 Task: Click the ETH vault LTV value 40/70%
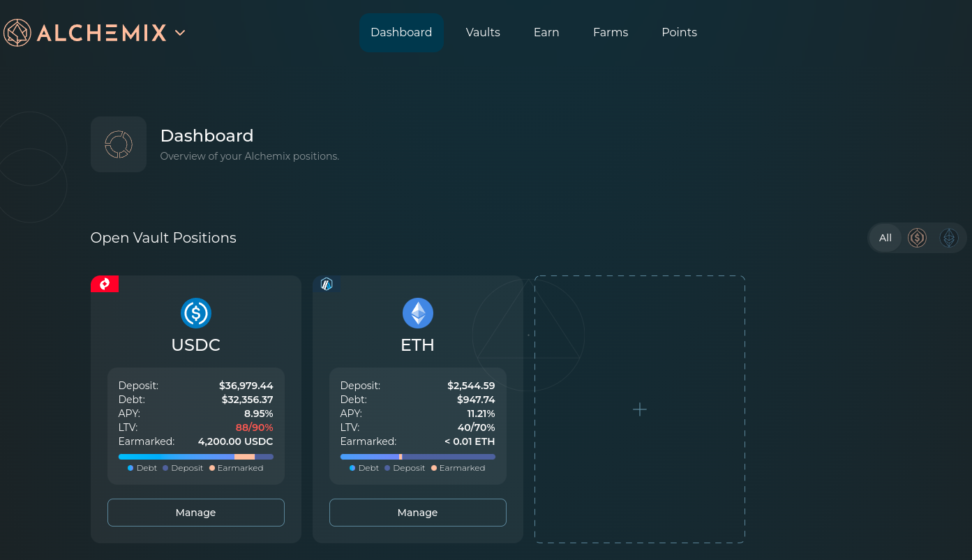coord(477,427)
